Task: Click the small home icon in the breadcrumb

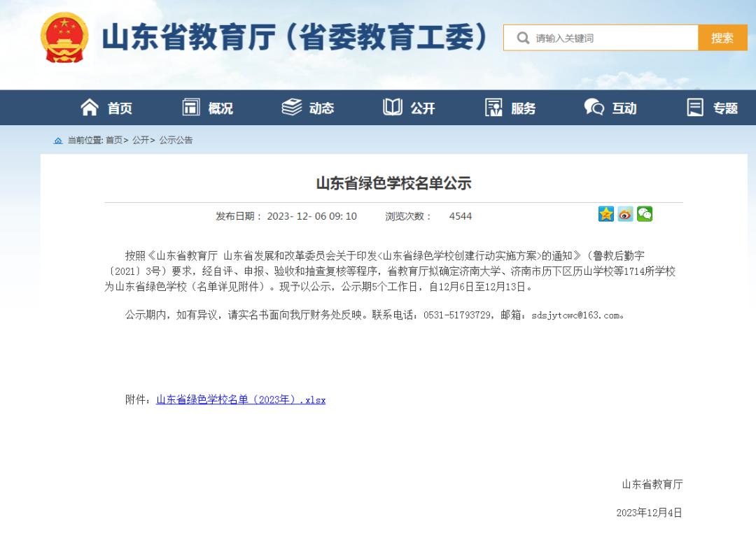Action: pyautogui.click(x=58, y=141)
